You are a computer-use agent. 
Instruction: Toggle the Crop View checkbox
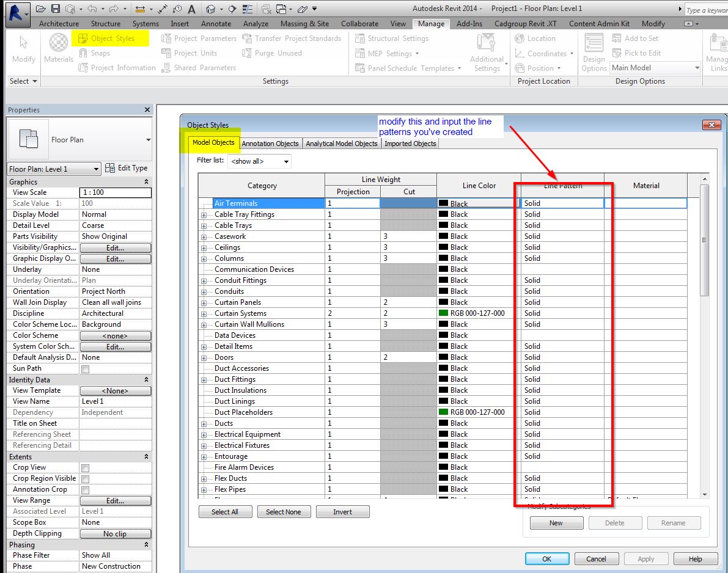point(86,468)
